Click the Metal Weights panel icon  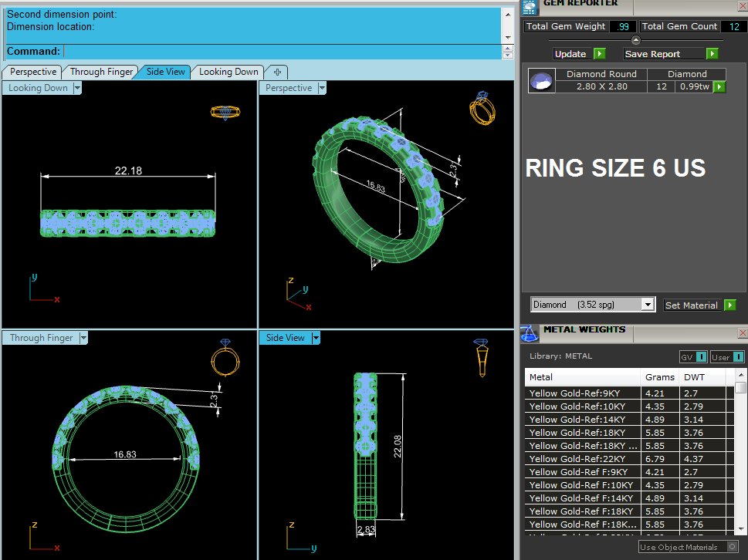pos(529,334)
